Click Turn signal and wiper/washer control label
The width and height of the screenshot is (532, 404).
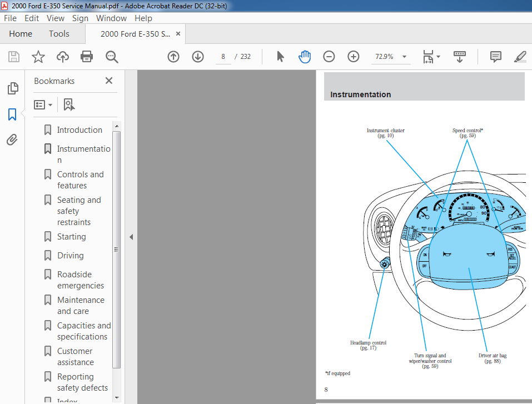(x=430, y=361)
